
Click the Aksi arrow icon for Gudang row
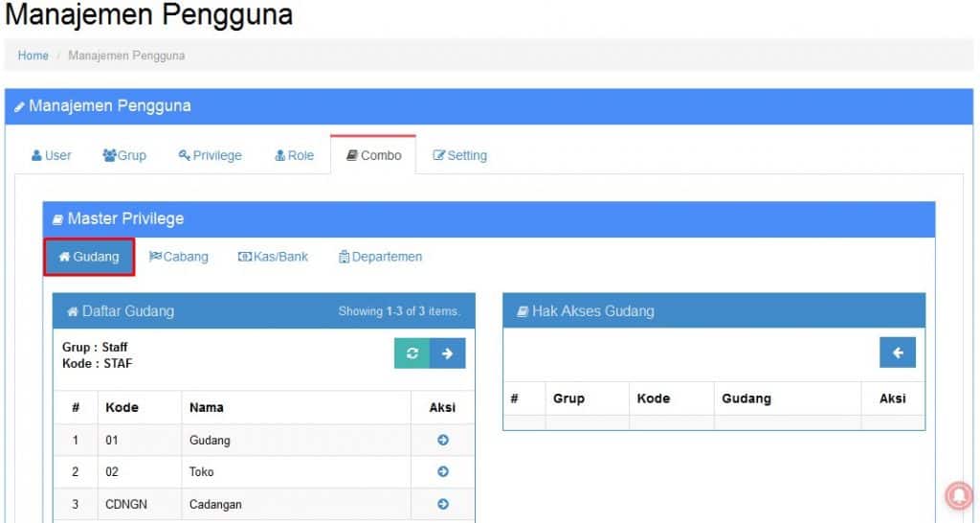tap(442, 441)
